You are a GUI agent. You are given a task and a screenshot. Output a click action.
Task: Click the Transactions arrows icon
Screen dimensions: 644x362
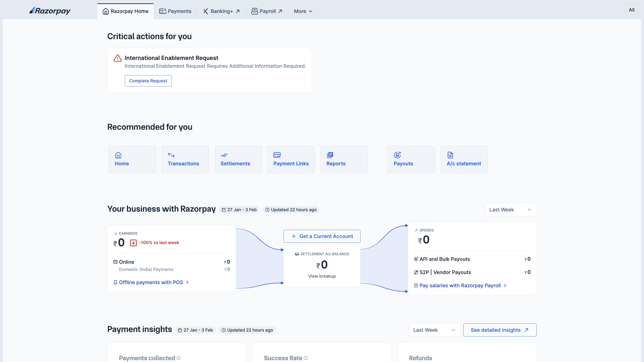click(171, 155)
